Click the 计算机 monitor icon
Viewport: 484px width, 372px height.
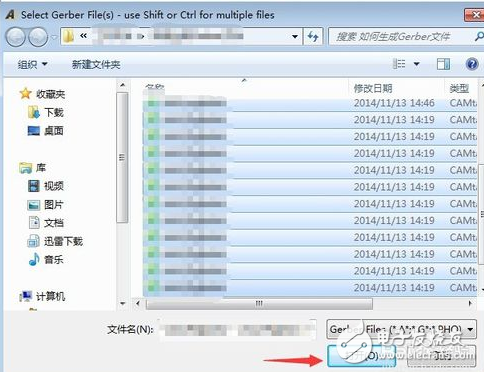[x=26, y=296]
